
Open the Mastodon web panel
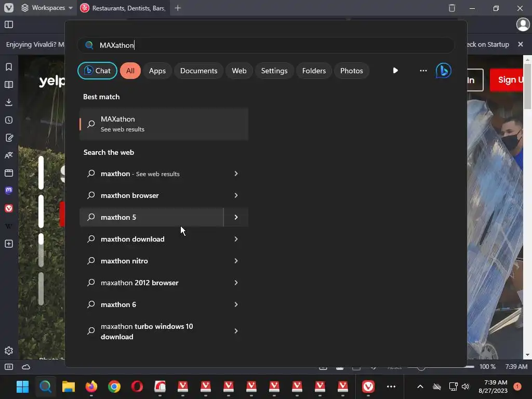[9, 190]
